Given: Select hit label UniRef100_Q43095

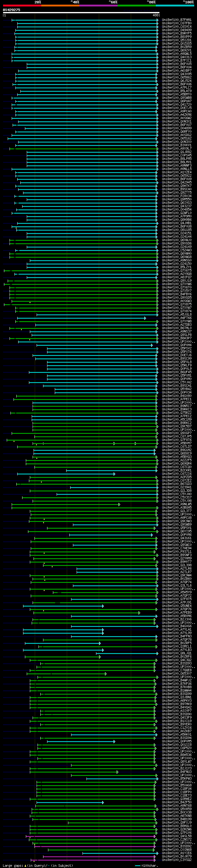Looking at the screenshot, I should [x=176, y=74].
